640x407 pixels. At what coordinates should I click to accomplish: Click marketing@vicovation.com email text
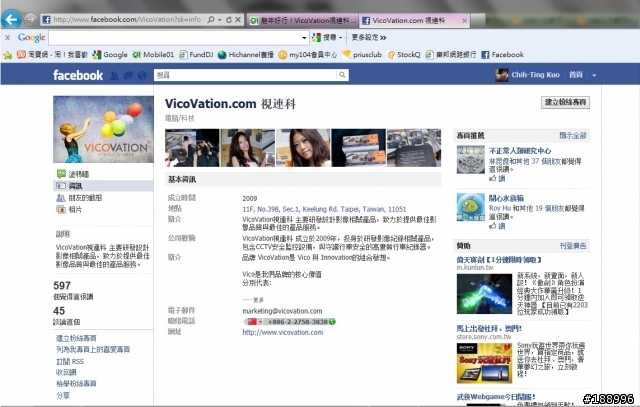coord(282,311)
